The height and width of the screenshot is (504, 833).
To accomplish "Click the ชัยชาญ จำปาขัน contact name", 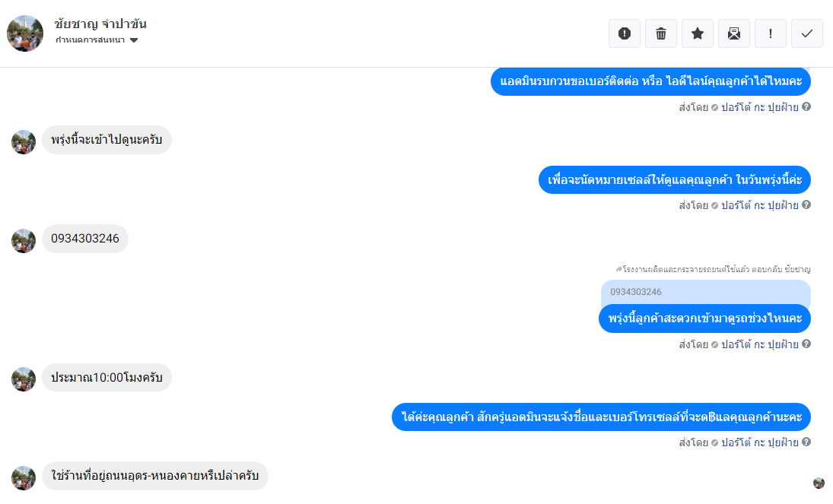I will (x=100, y=24).
